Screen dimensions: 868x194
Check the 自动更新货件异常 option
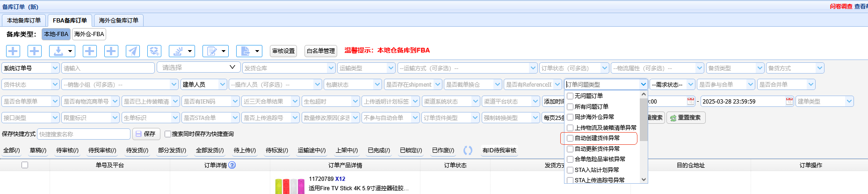[x=570, y=149]
